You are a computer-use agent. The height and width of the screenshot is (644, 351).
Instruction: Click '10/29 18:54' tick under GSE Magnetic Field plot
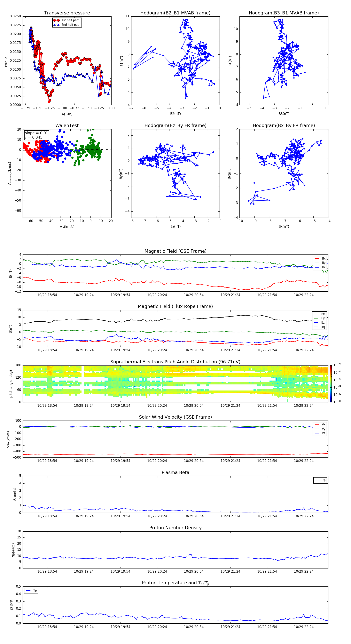47,295
